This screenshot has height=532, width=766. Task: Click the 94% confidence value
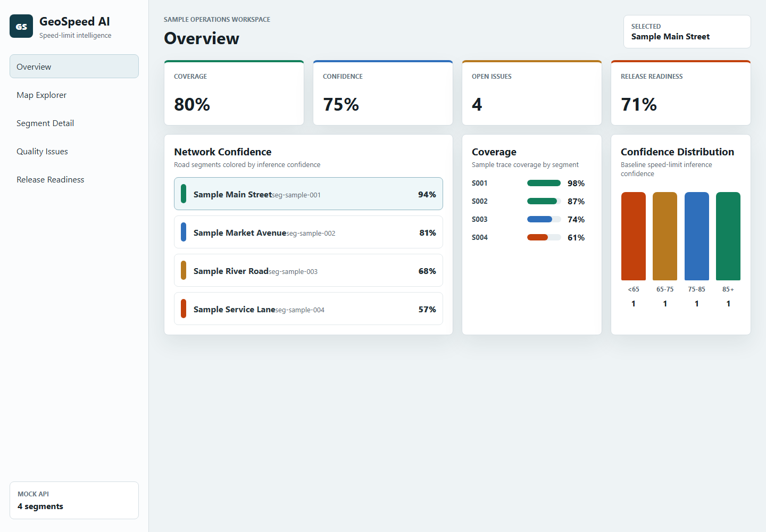(427, 194)
